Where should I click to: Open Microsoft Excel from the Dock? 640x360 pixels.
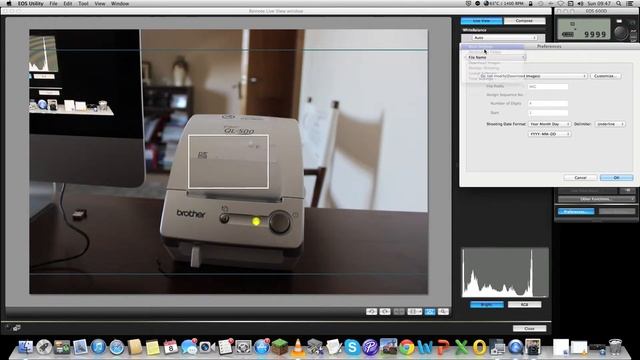coord(461,347)
